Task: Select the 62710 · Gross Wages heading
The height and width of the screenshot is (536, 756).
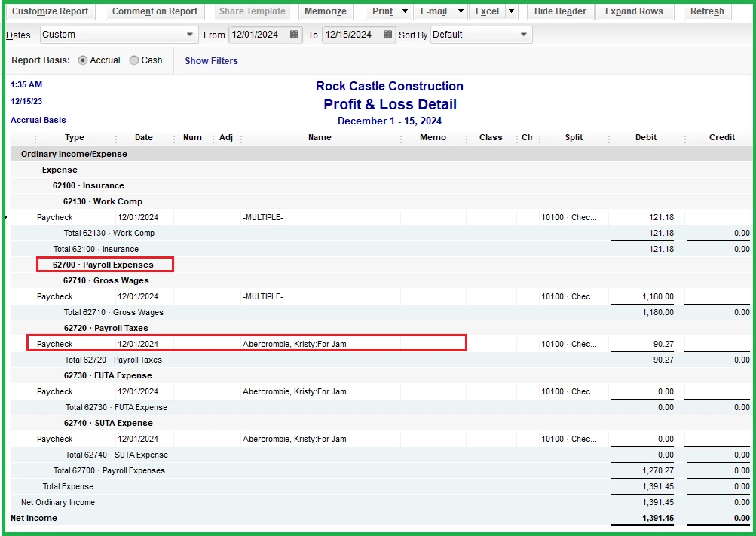Action: click(106, 280)
